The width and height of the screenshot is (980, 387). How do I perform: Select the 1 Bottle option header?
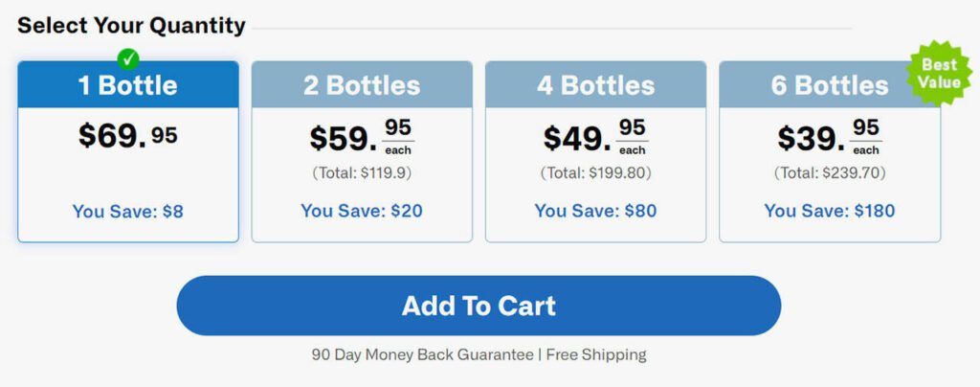pos(128,85)
